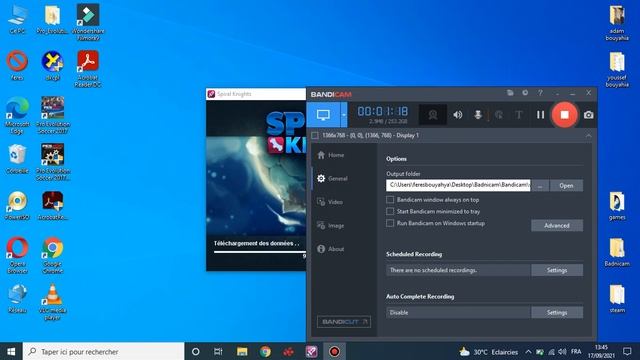Click the BANDICUT link button
The width and height of the screenshot is (640, 360).
tap(344, 322)
